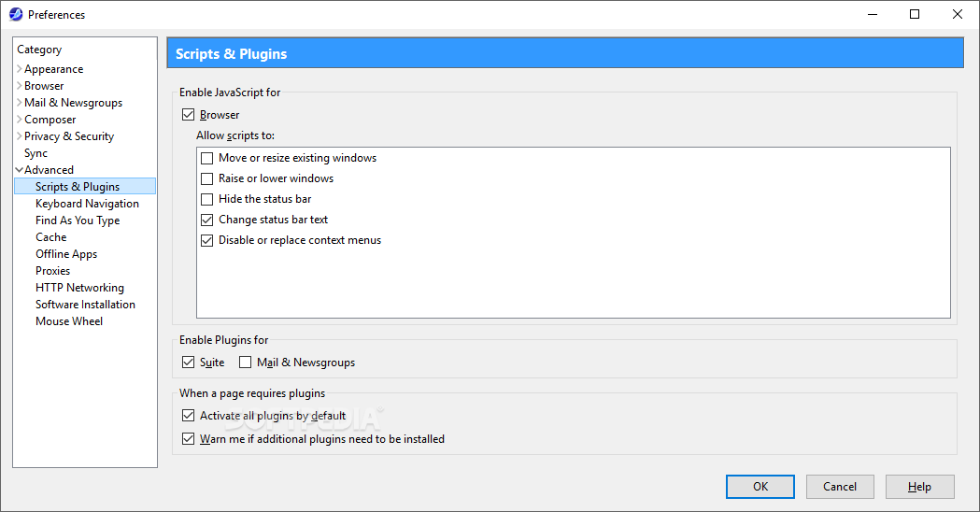Open Offline Apps preferences
980x512 pixels.
(x=66, y=254)
